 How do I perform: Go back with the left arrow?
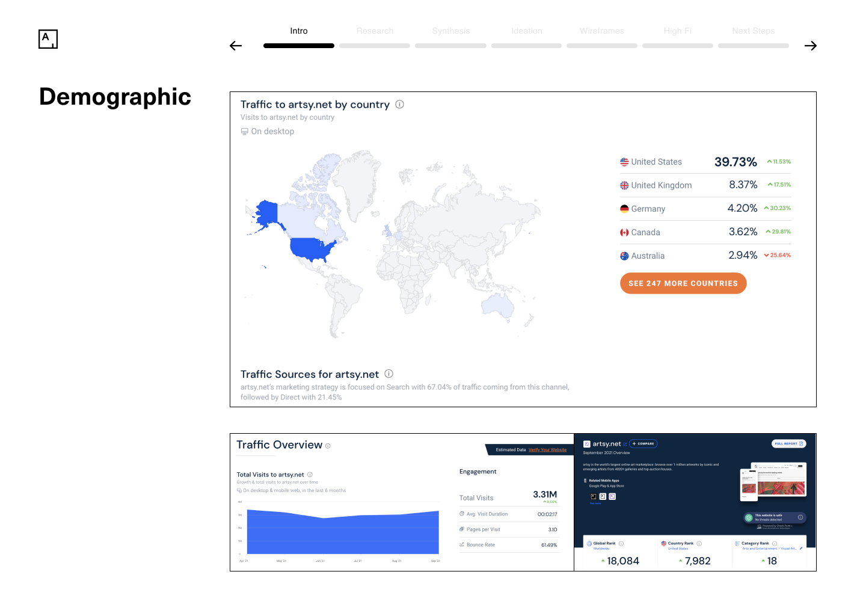[236, 46]
